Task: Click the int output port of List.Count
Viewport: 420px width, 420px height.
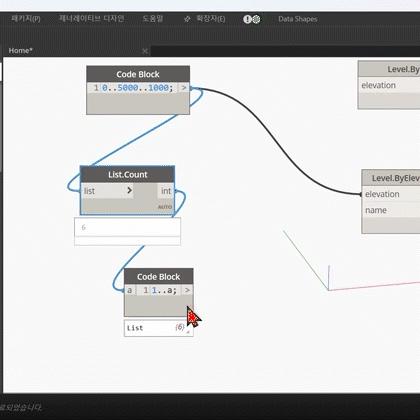Action: (x=166, y=191)
